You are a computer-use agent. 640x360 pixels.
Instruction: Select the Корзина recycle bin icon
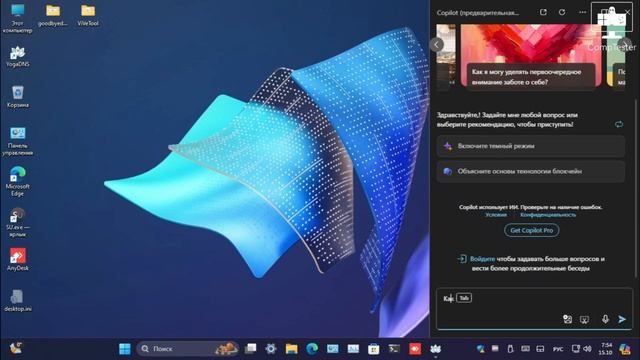17,97
